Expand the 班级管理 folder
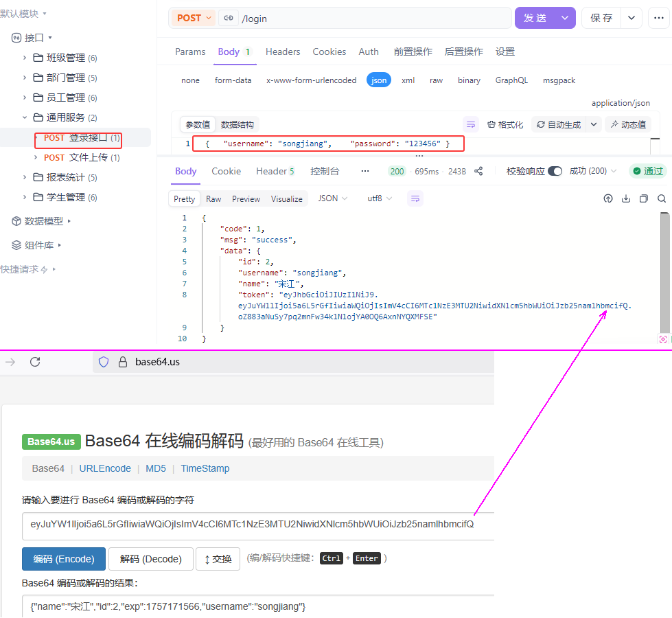The height and width of the screenshot is (618, 672). click(25, 58)
